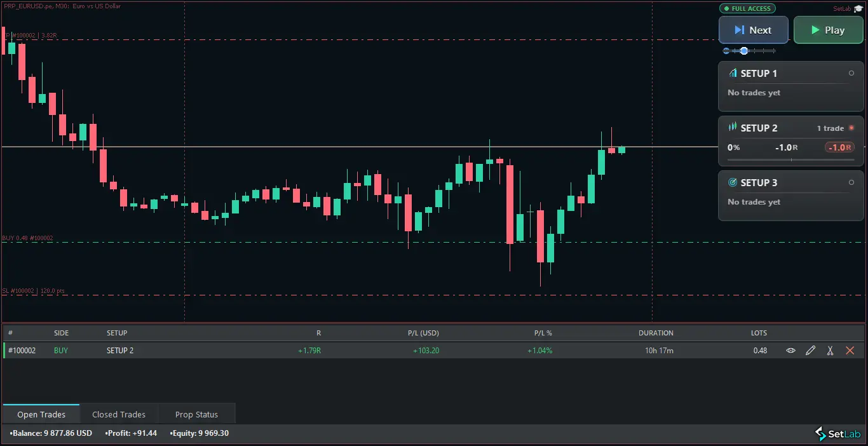Switch to the Prop Status tab

(x=196, y=414)
